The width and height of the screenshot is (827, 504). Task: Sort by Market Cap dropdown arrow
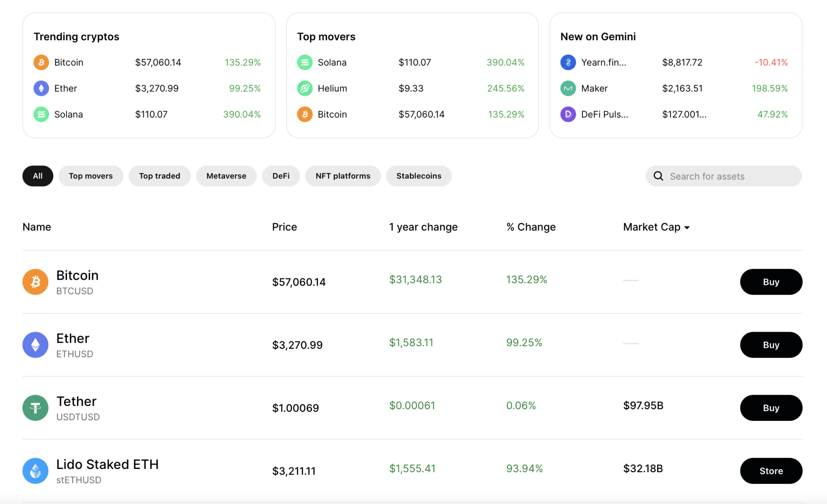687,228
